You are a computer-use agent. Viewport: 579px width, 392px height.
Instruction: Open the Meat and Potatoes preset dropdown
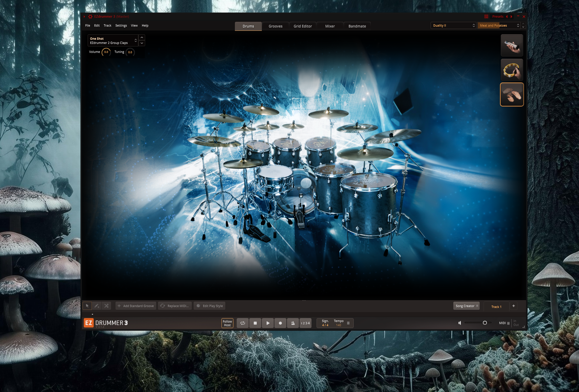click(x=499, y=25)
